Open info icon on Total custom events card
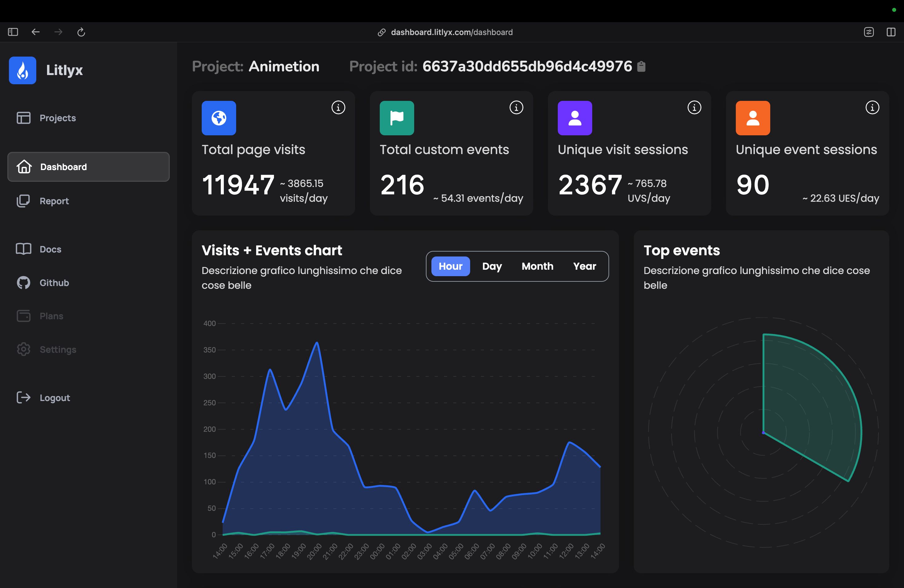 pyautogui.click(x=516, y=108)
